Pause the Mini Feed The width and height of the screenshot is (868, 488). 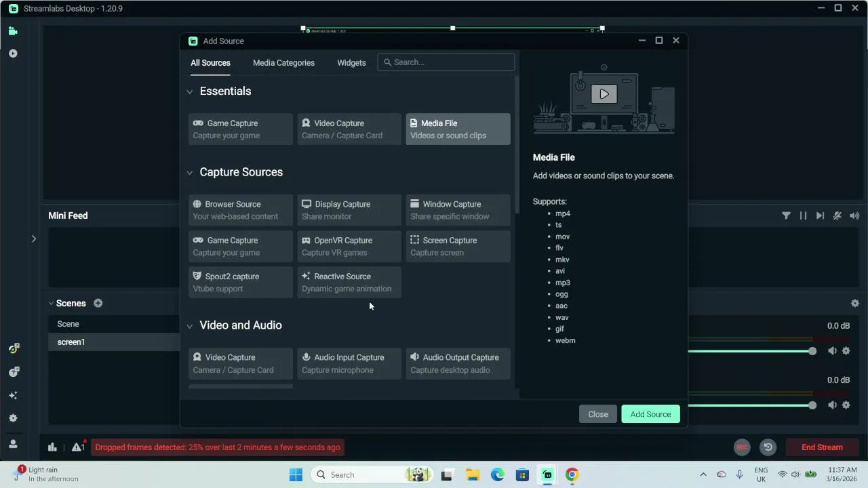coord(803,216)
